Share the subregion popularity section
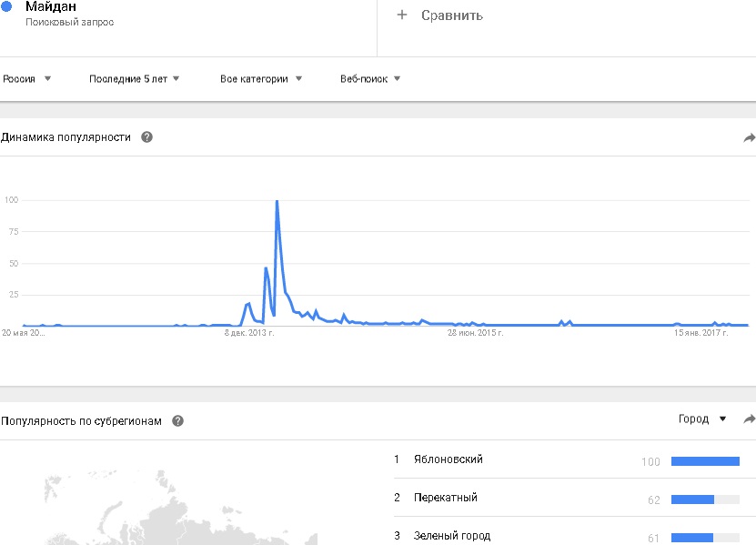 coord(749,419)
